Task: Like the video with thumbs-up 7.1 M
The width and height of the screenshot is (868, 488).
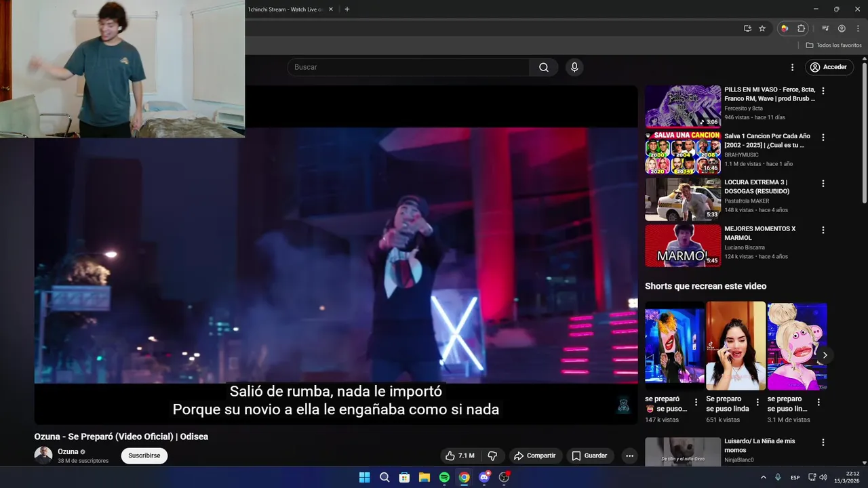Action: coord(459,455)
